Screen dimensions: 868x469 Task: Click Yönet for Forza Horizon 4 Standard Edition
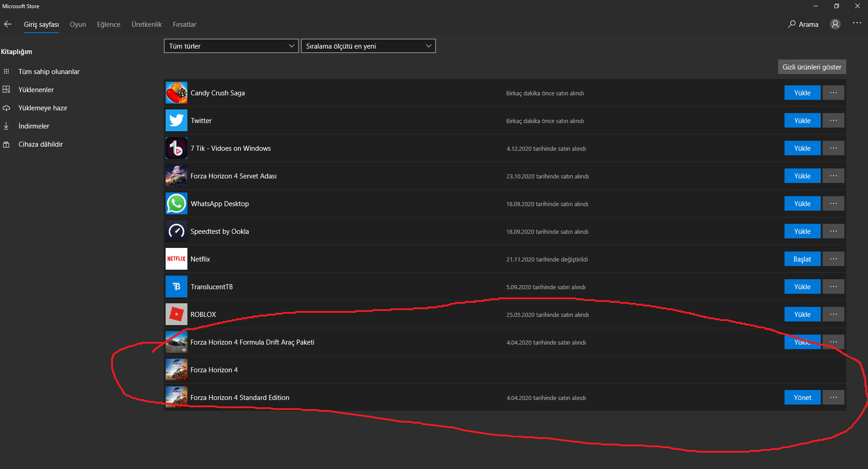coord(802,398)
